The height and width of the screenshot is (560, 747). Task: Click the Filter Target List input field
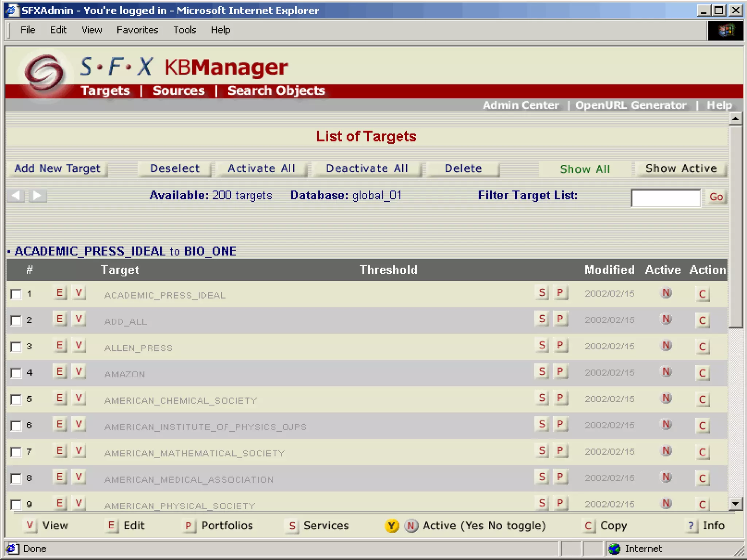[666, 198]
